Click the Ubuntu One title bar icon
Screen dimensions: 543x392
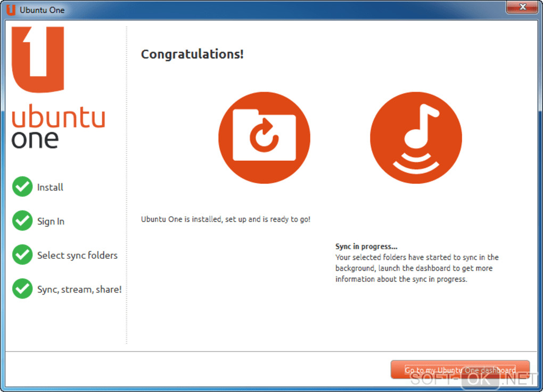click(x=11, y=10)
